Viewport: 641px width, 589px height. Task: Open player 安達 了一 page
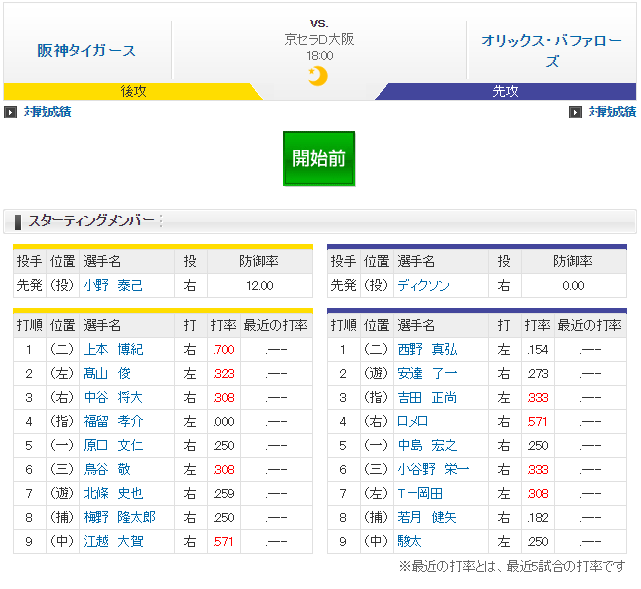coord(427,374)
